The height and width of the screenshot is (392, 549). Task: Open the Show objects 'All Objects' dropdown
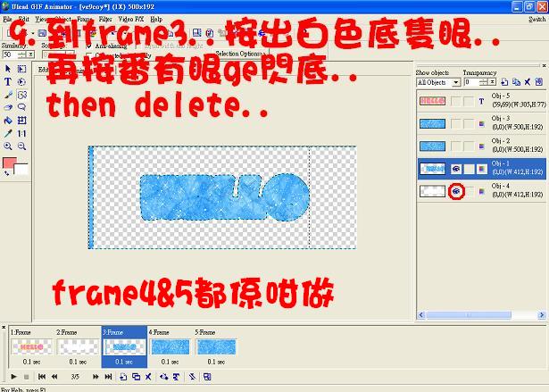(x=456, y=82)
